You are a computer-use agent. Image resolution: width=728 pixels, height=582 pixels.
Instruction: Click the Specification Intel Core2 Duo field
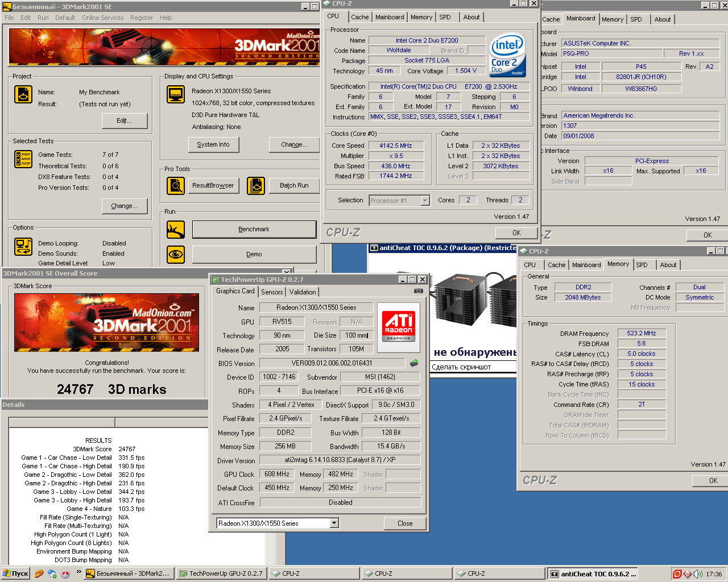coord(449,86)
